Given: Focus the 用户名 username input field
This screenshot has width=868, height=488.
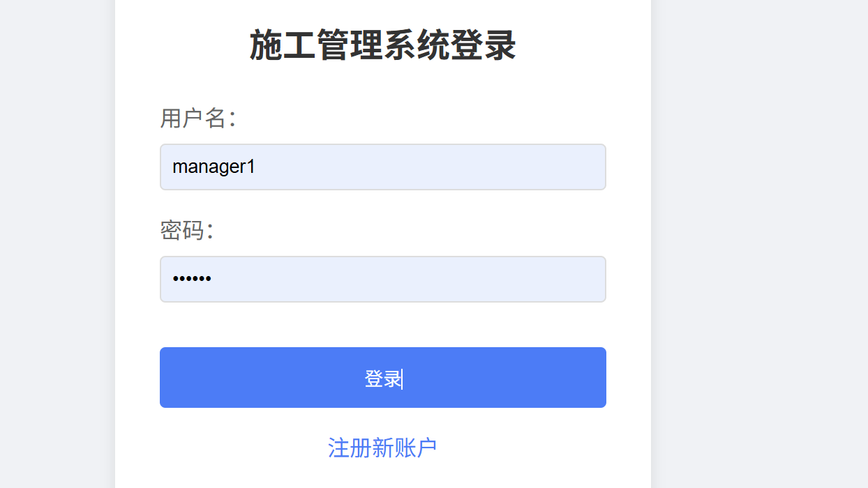Looking at the screenshot, I should click(x=382, y=167).
